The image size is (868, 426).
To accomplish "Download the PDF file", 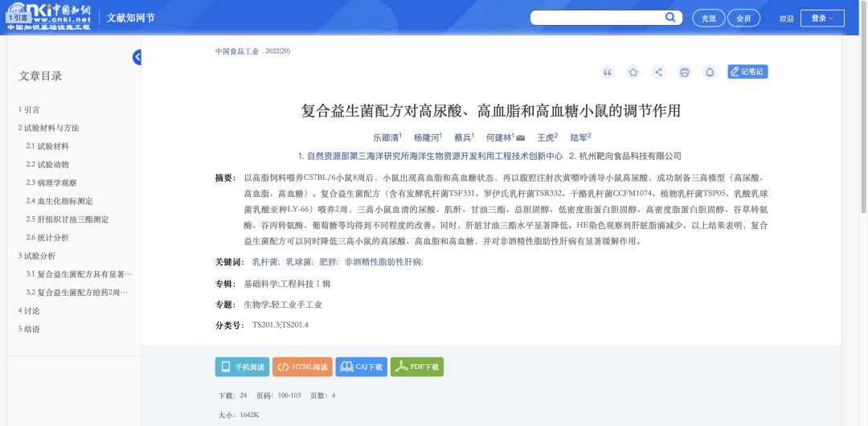I will [x=417, y=367].
